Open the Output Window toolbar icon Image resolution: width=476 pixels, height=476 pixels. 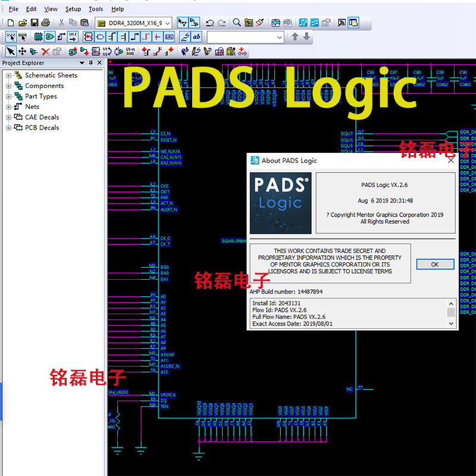tap(342, 23)
